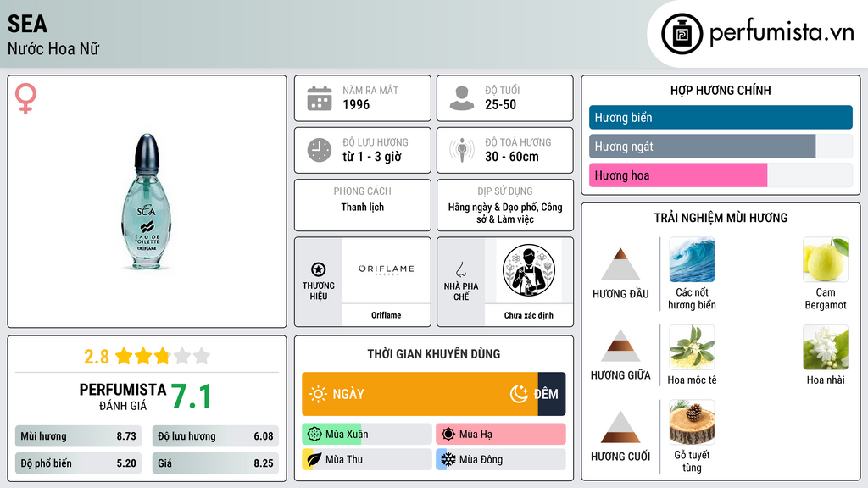Click the Hằng ngày & Dạo phố occasion text

point(505,213)
